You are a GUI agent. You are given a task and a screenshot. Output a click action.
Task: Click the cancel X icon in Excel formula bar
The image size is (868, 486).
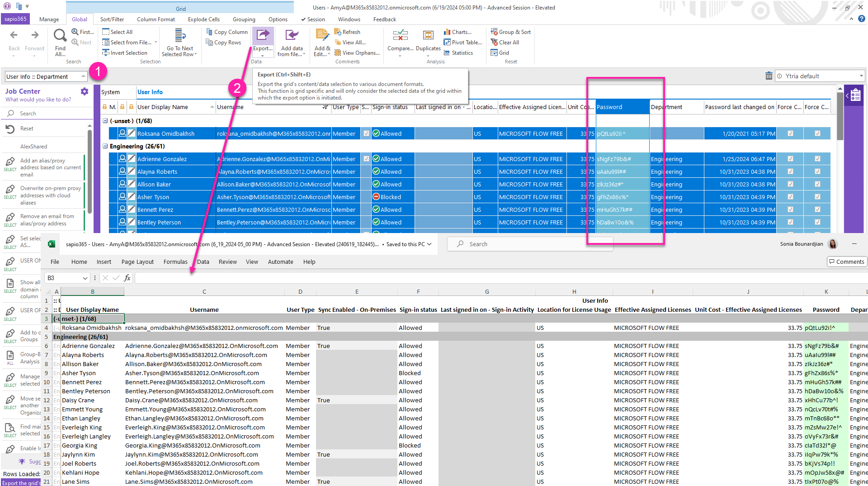[105, 278]
